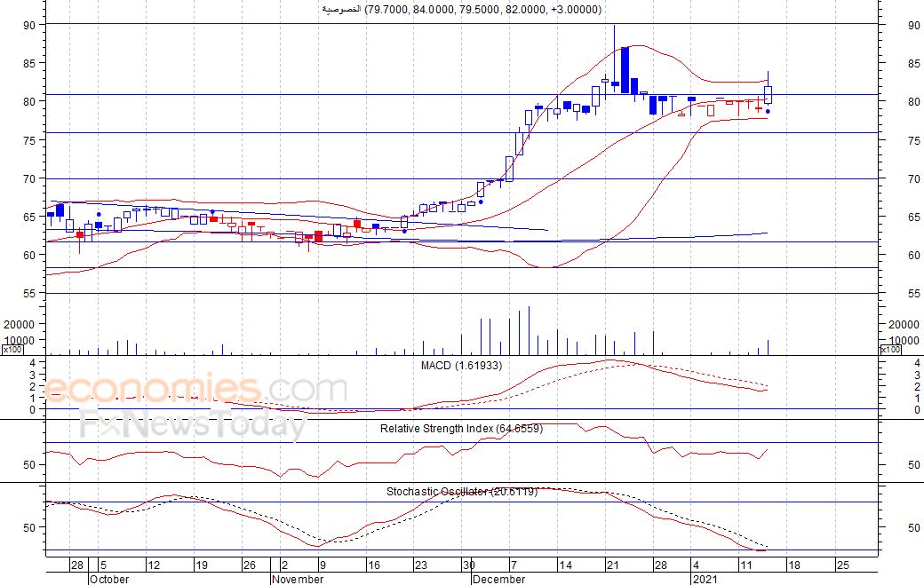Click the right x100 volume multiplier box
The width and height of the screenshot is (924, 585).
coord(890,350)
